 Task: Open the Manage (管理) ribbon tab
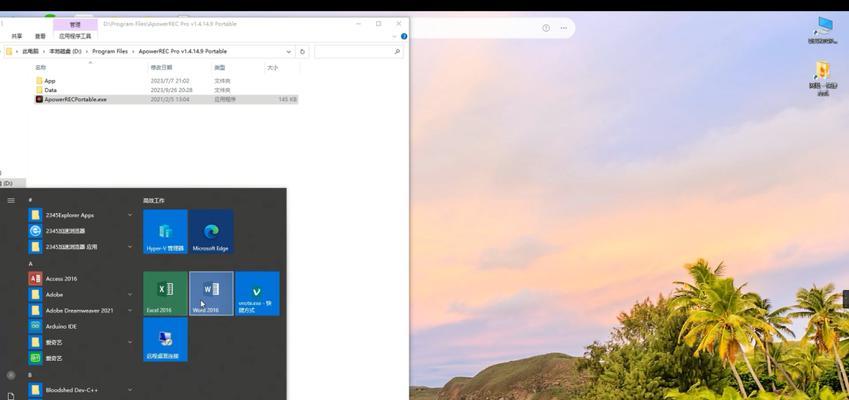[x=75, y=24]
